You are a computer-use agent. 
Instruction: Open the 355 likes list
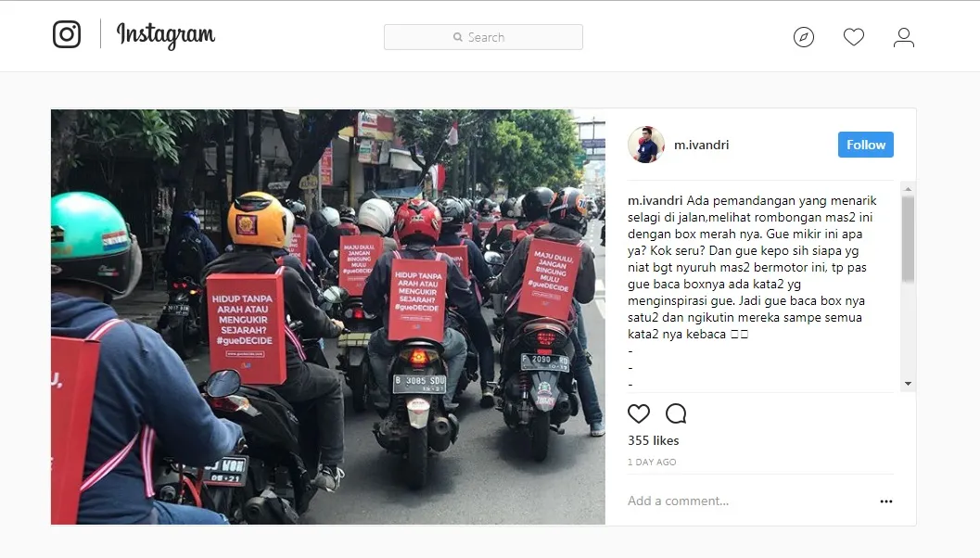coord(653,440)
